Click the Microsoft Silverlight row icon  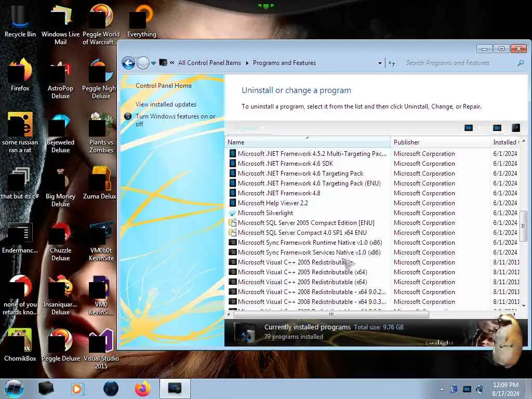click(x=232, y=212)
